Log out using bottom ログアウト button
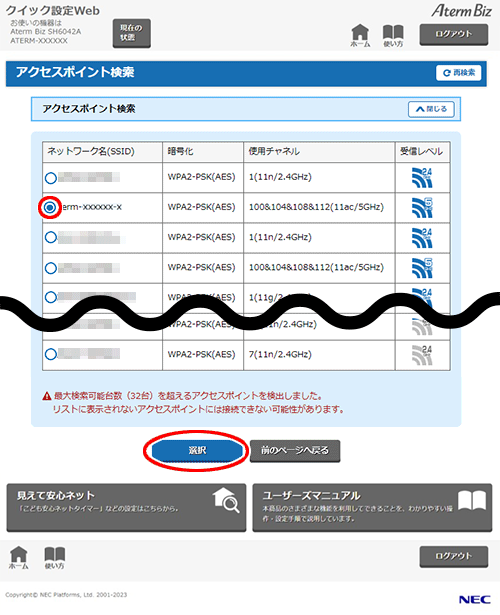Viewport: 500px width, 615px height. point(454,556)
